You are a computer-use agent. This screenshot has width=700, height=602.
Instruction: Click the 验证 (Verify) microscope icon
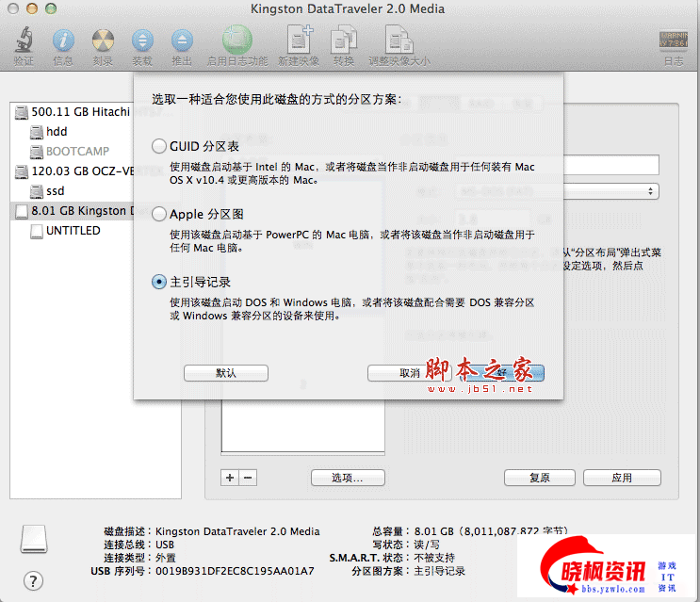[x=23, y=41]
